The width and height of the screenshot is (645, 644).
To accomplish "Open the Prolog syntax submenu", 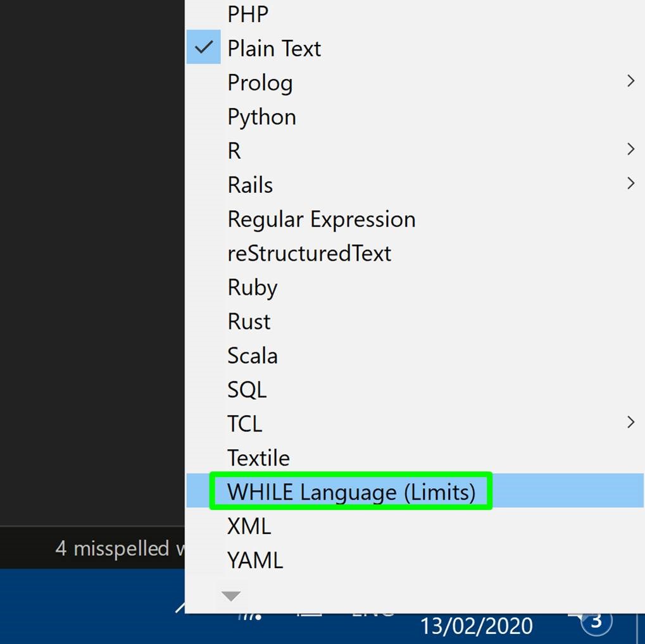I will coord(415,82).
